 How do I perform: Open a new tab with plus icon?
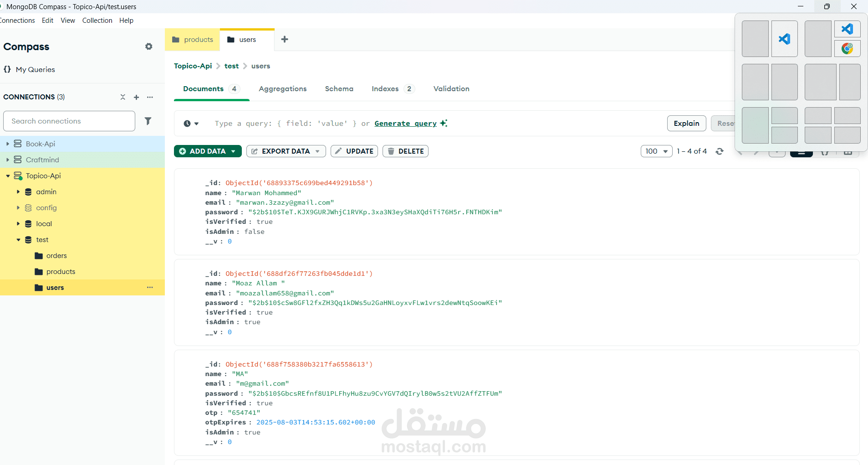pos(285,39)
